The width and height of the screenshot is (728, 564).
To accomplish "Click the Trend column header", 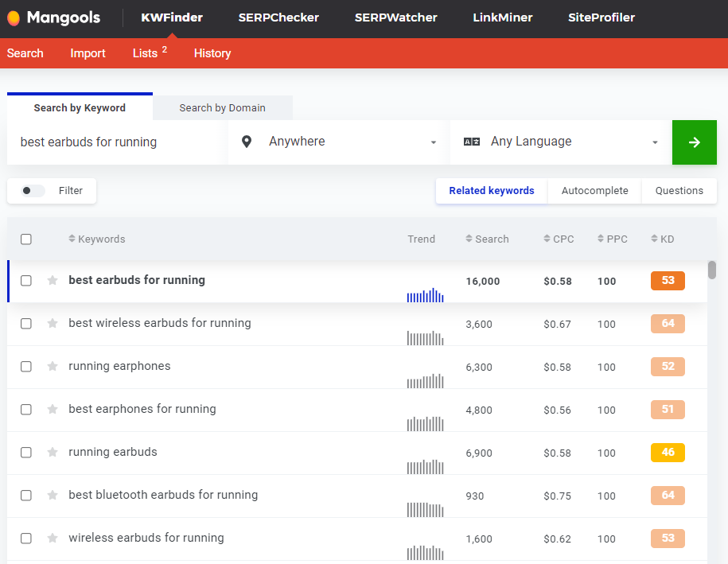I will point(421,239).
